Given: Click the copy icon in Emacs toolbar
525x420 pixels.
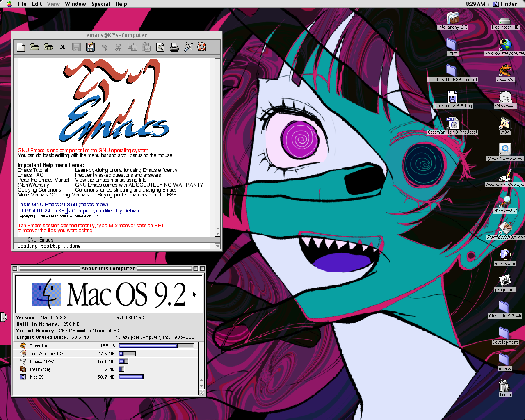Looking at the screenshot, I should point(132,47).
